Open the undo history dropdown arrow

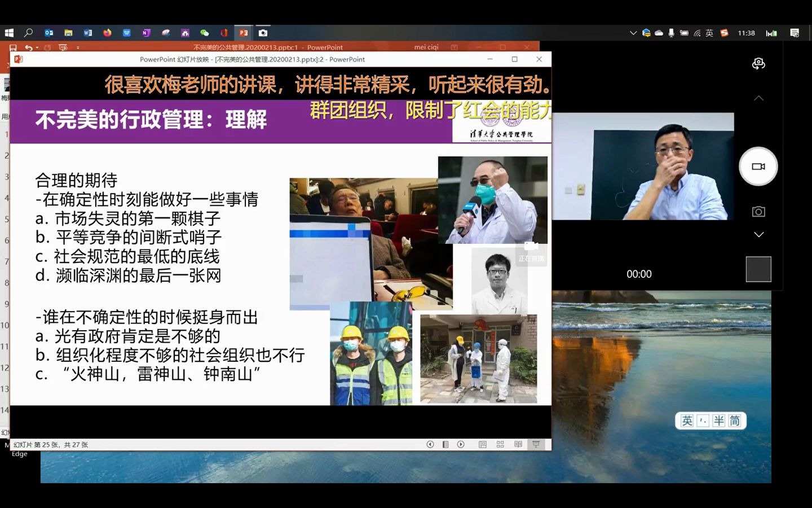[x=37, y=47]
